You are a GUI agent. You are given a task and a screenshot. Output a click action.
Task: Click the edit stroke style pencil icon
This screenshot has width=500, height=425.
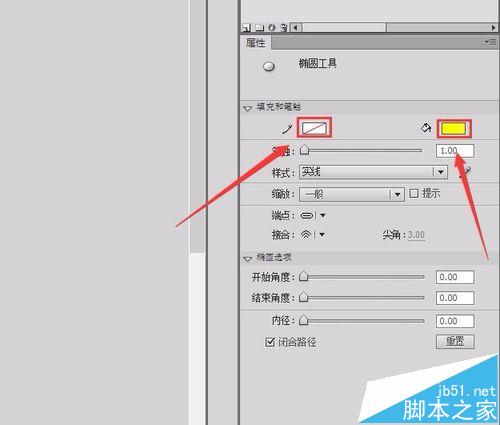click(466, 172)
